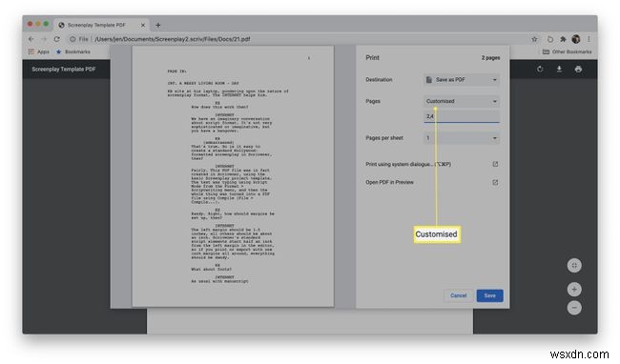Open the Pages per sheet dropdown

tap(462, 138)
